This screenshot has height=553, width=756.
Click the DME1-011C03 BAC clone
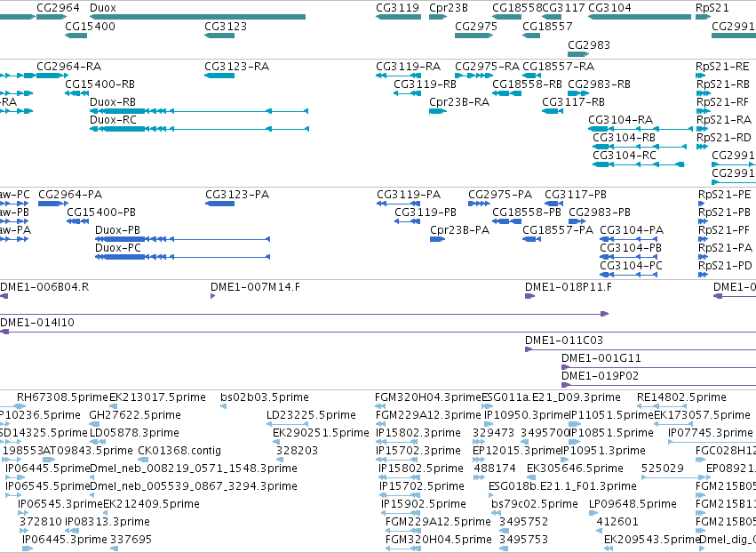pyautogui.click(x=641, y=349)
